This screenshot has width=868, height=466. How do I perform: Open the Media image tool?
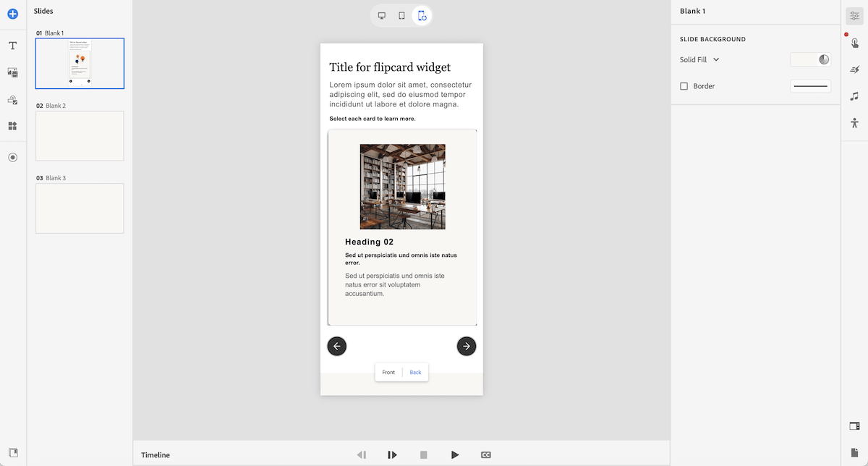pyautogui.click(x=12, y=72)
